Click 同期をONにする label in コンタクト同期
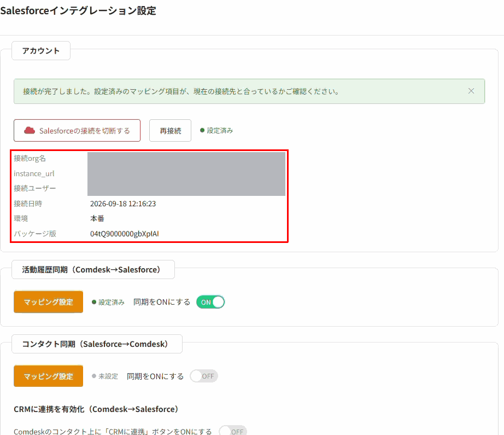This screenshot has height=435, width=504. 155,376
